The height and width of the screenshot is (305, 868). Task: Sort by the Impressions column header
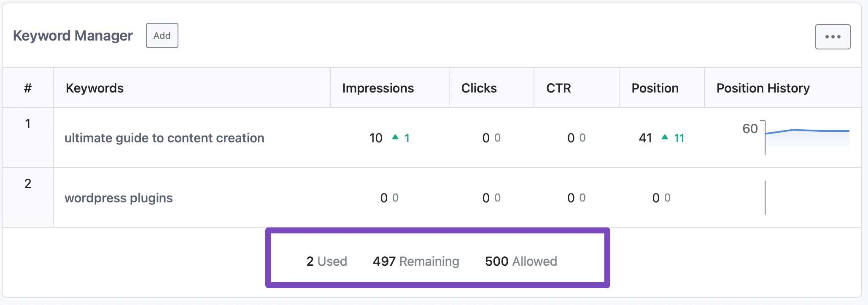tap(378, 88)
